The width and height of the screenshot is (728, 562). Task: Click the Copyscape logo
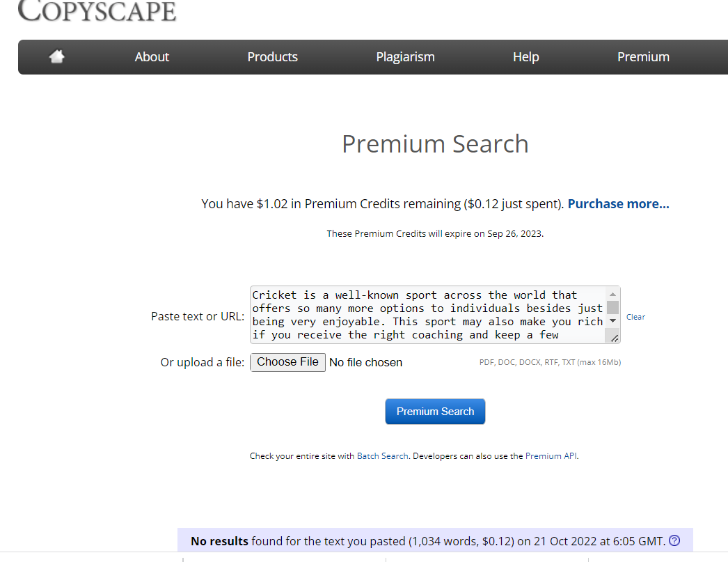(x=97, y=11)
